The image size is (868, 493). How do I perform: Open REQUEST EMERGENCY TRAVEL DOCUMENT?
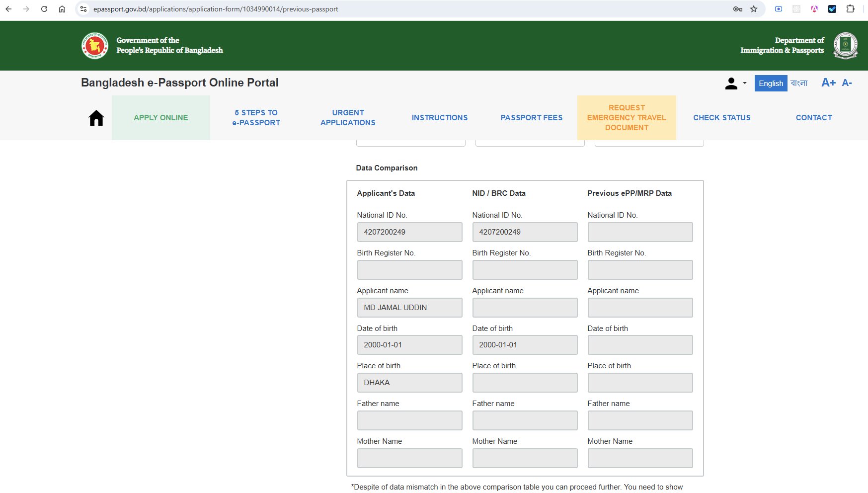627,118
